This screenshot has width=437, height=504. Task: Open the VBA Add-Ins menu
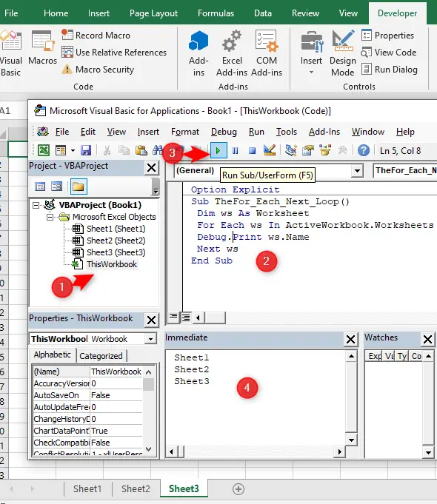pos(324,132)
